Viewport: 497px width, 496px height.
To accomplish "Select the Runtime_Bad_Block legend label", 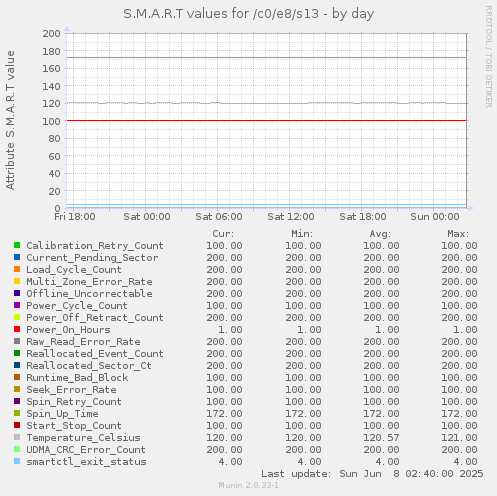I will [x=77, y=378].
